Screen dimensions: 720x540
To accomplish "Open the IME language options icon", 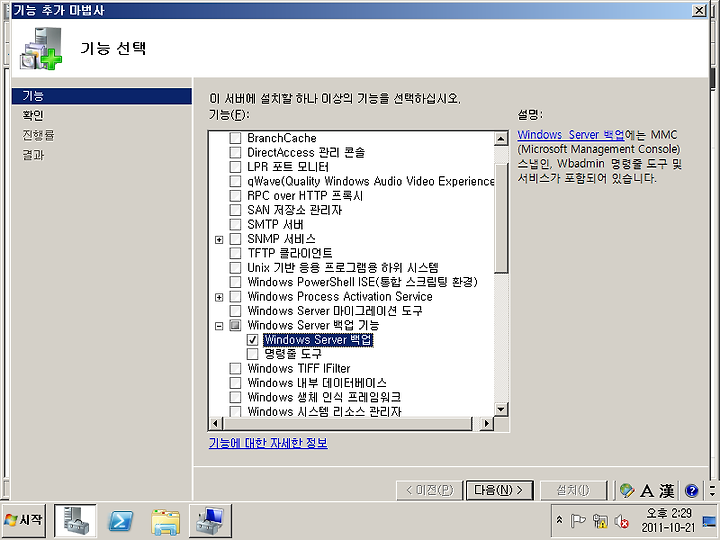I will click(626, 490).
